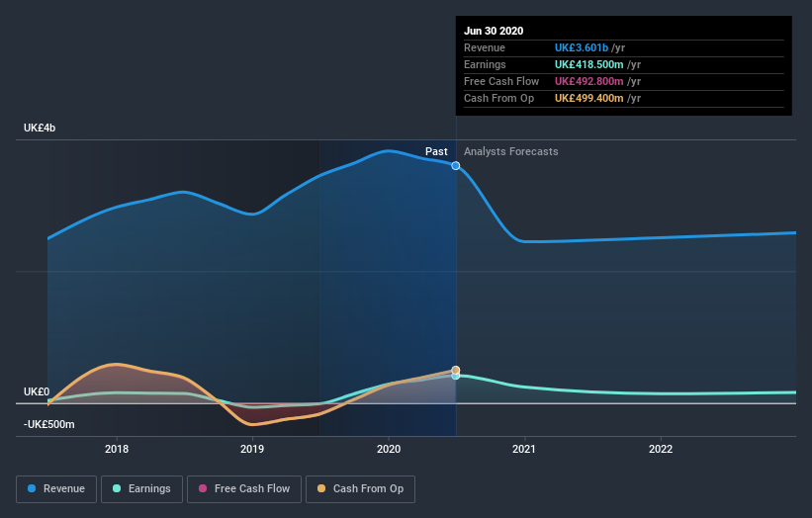Select the Cash From Op orange data point
The image size is (812, 518).
click(456, 370)
